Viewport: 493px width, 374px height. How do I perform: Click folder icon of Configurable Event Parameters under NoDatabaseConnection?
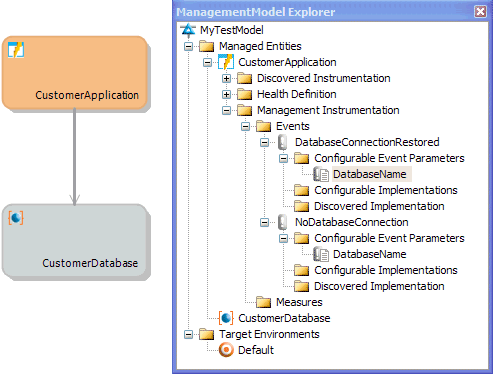302,238
